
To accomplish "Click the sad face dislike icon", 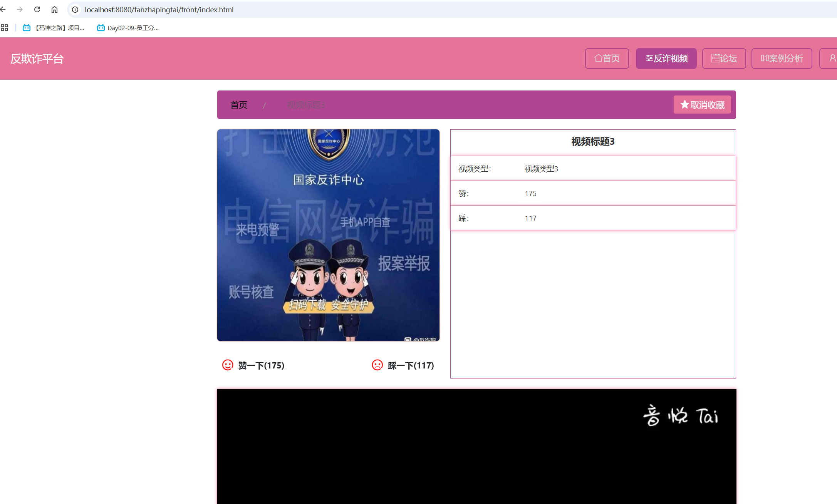I will pyautogui.click(x=377, y=365).
